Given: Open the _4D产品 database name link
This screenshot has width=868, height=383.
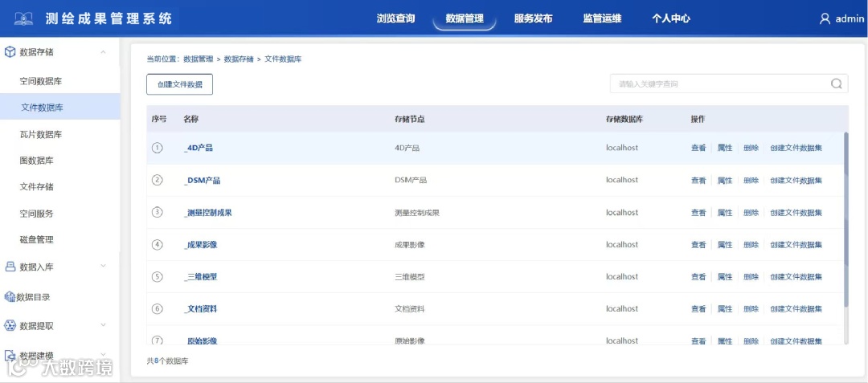Looking at the screenshot, I should click(199, 148).
